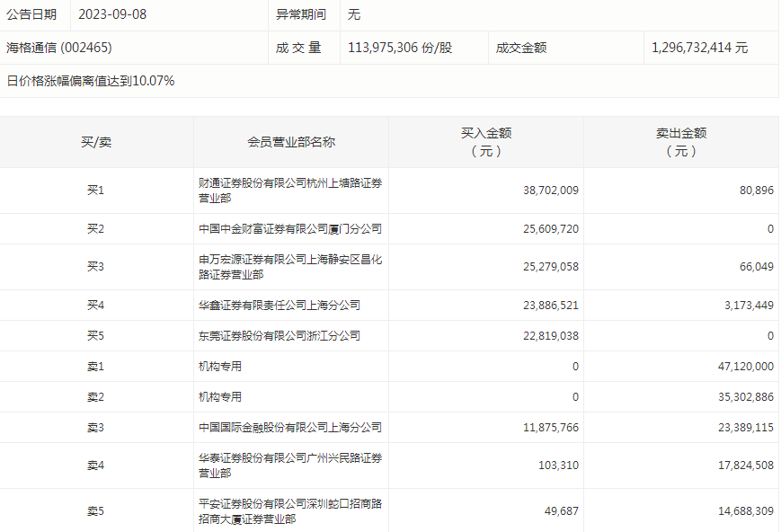Click the 会员营业部名称 column header
Screen dimensions: 781x532
point(291,142)
